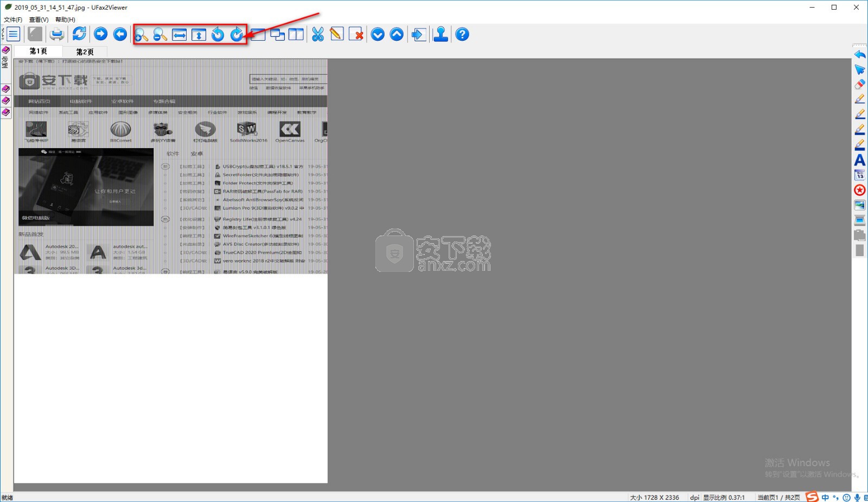
Task: Click the pencil edit icon in toolbar
Action: 337,35
